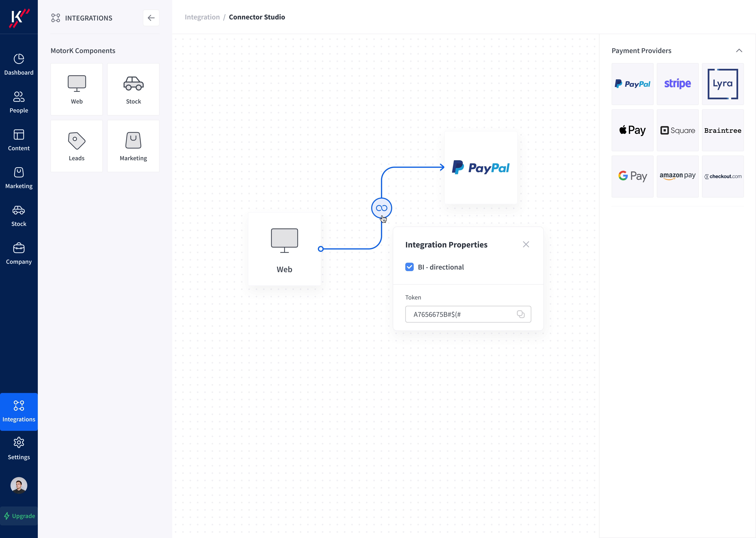The image size is (756, 538).
Task: Click the Token label
Action: coord(413,297)
